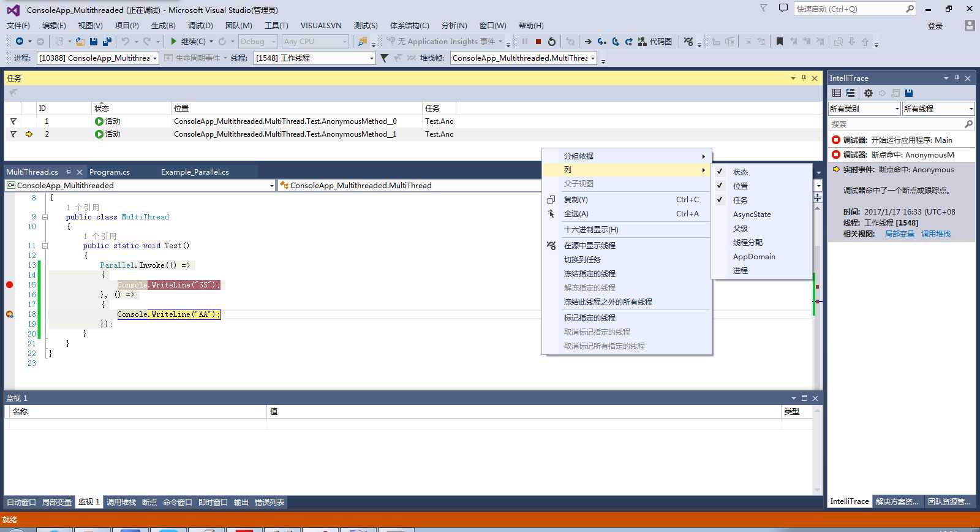Choose 十六进制显示(H) in the context menu
Screen dimensions: 980x532
[x=627, y=230]
